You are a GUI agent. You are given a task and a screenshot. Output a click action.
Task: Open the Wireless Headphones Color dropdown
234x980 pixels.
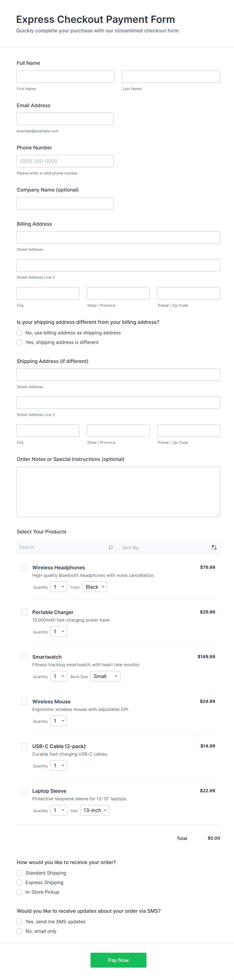(95, 587)
